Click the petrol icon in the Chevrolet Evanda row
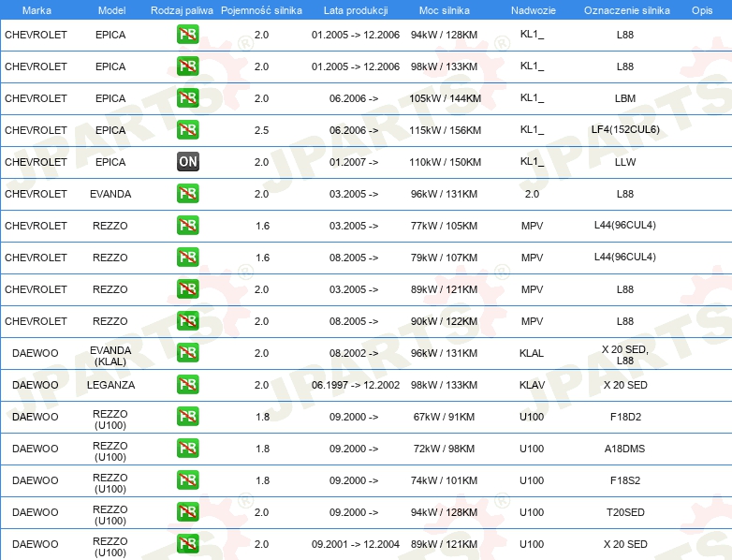The image size is (732, 560). (x=187, y=193)
